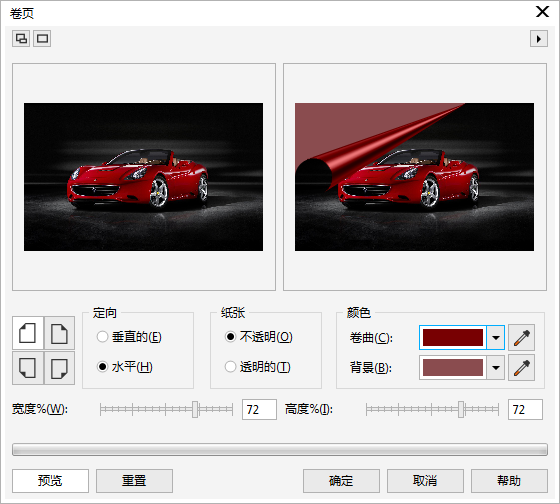Click the 高度% slider handle
560x504 pixels.
(461, 409)
